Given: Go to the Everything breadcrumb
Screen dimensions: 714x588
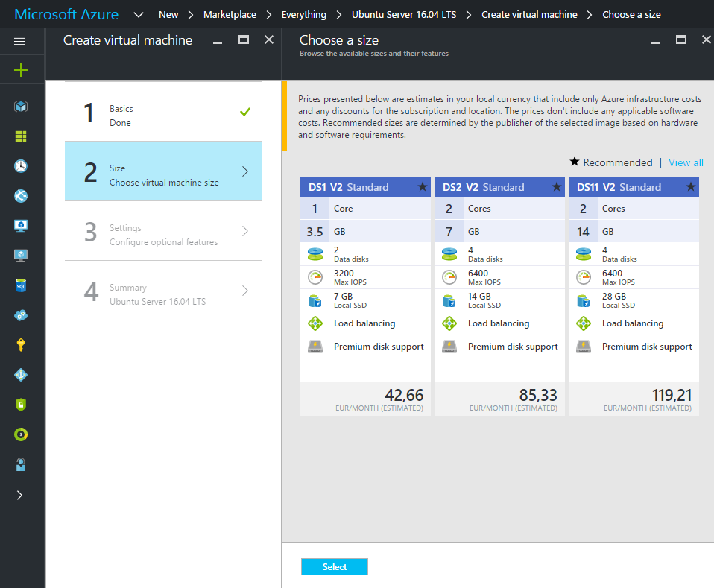Looking at the screenshot, I should click(x=304, y=15).
